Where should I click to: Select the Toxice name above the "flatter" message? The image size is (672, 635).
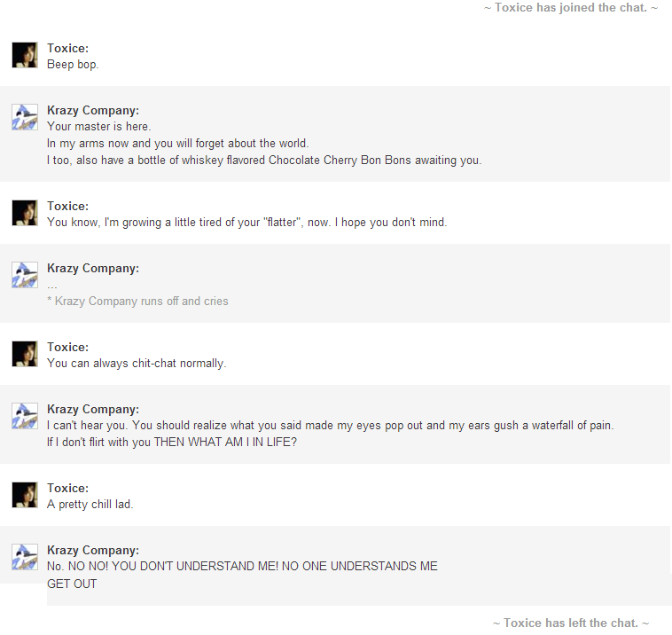(x=67, y=206)
